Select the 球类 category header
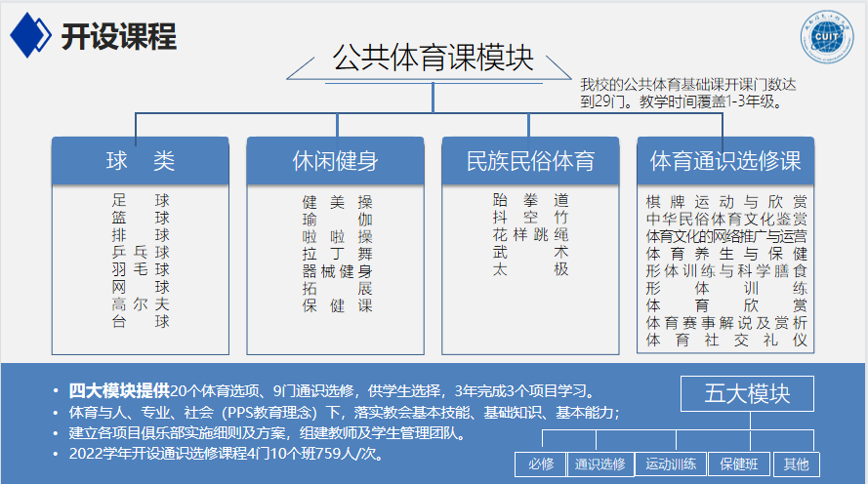Screen dimensions: 868x484 tap(140, 160)
